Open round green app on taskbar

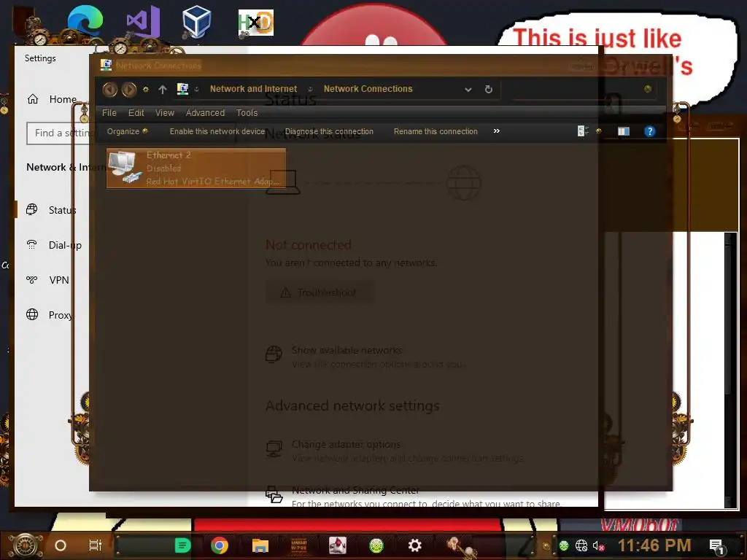pos(376,545)
